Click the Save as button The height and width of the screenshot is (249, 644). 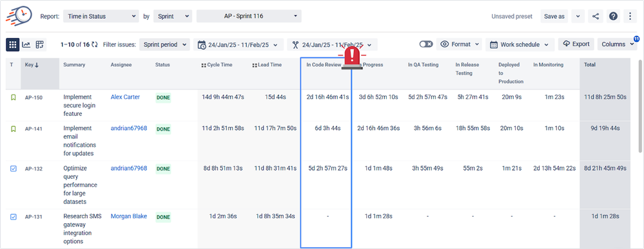(554, 17)
